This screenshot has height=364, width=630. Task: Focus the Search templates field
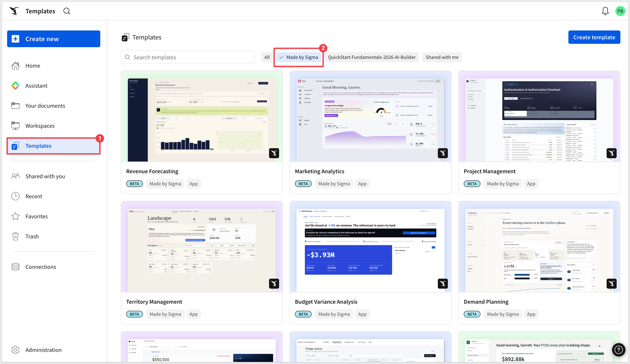pyautogui.click(x=188, y=57)
